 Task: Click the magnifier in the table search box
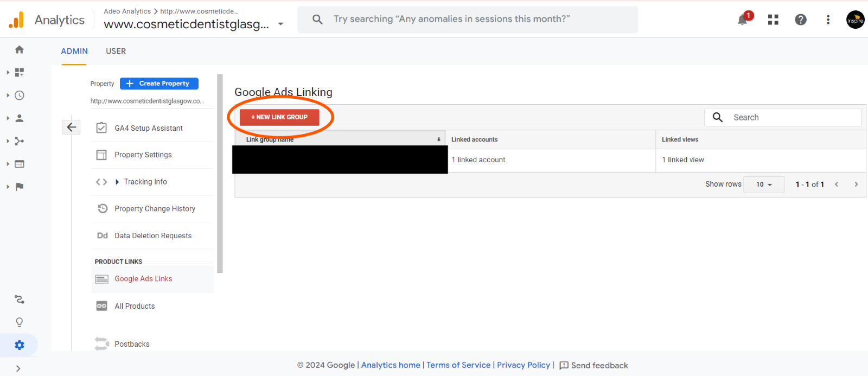coord(718,117)
